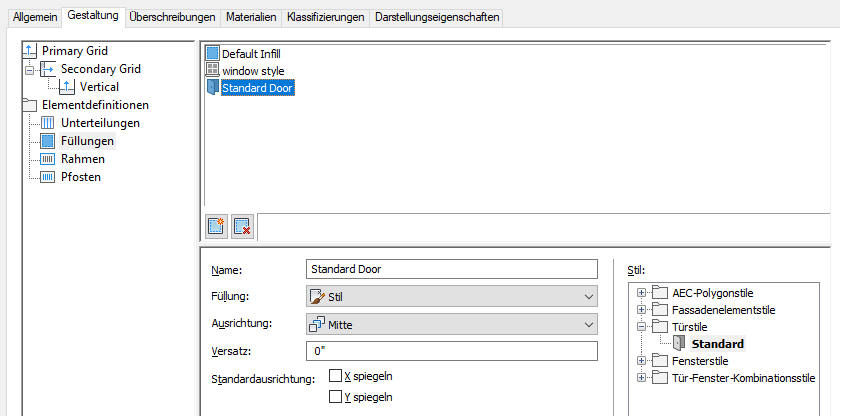Click the Vertical grid icon
Screen dimensions: 841x416
click(67, 87)
